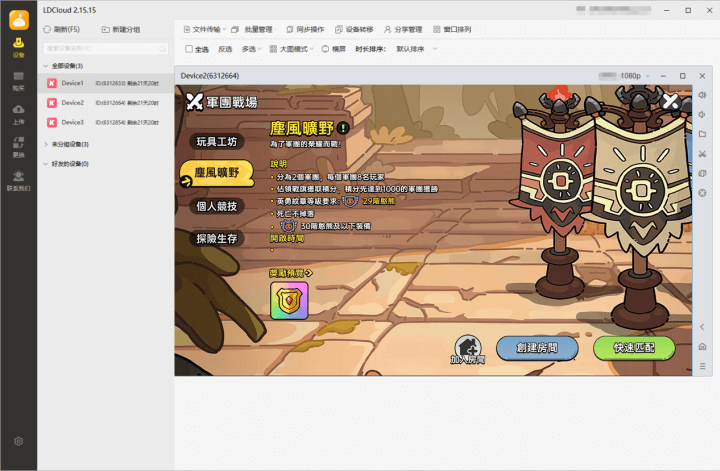The image size is (720, 471).
Task: Click volume down icon in device toolbar
Action: (702, 115)
